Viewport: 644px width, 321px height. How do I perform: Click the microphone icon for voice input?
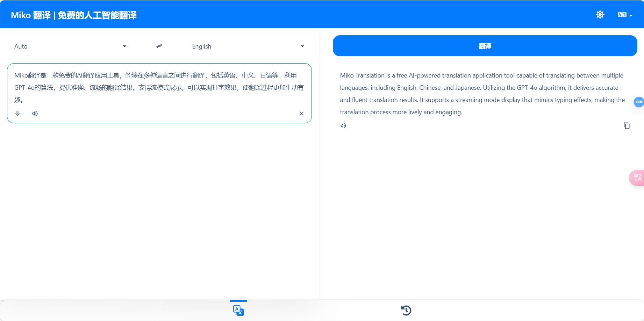(x=17, y=113)
